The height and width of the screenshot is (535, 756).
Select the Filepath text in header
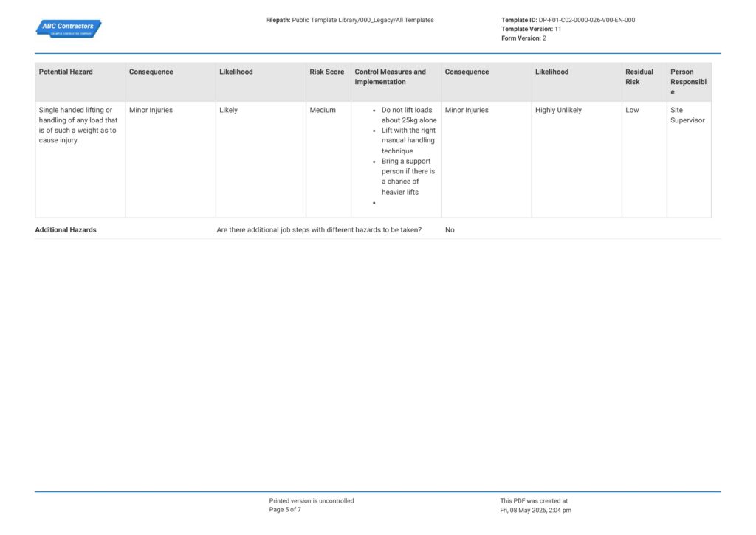pos(349,20)
